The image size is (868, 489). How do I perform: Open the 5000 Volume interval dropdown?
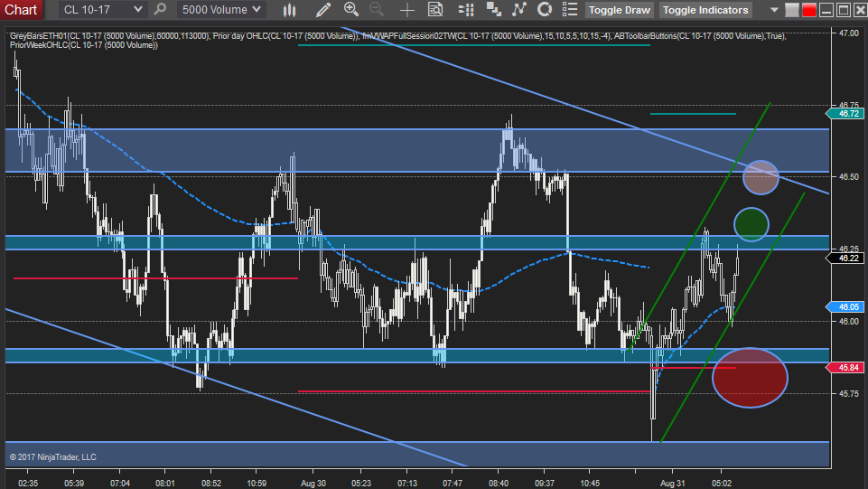221,9
